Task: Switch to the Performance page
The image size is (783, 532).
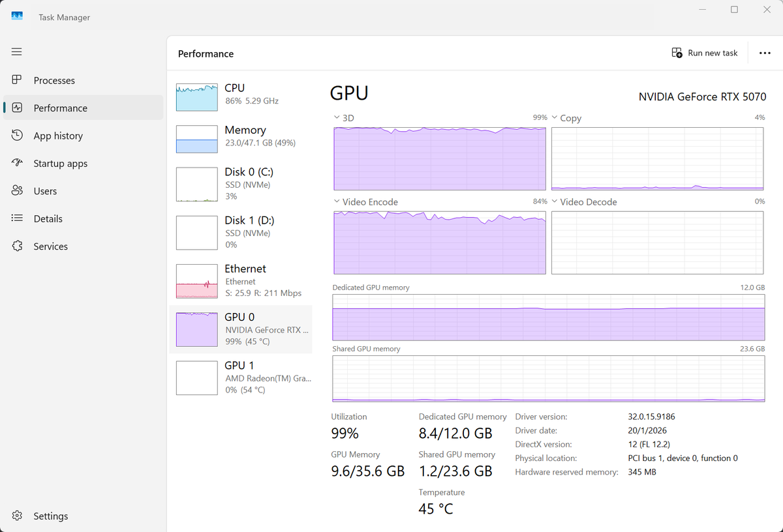Action: click(83, 108)
